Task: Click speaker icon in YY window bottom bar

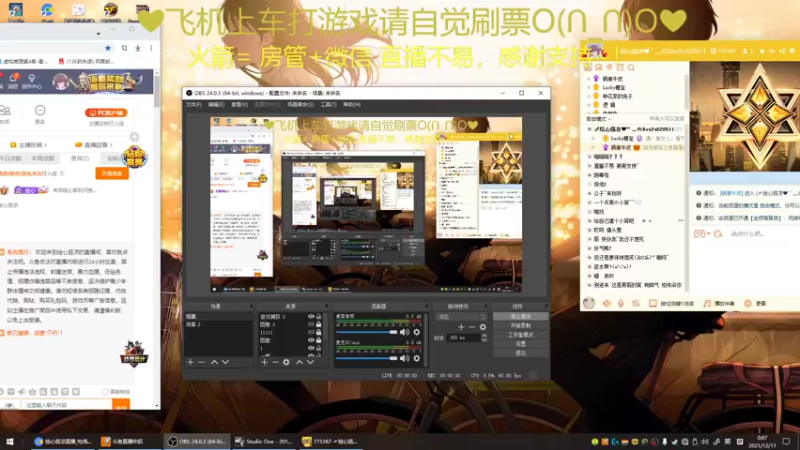Action: coord(607,303)
